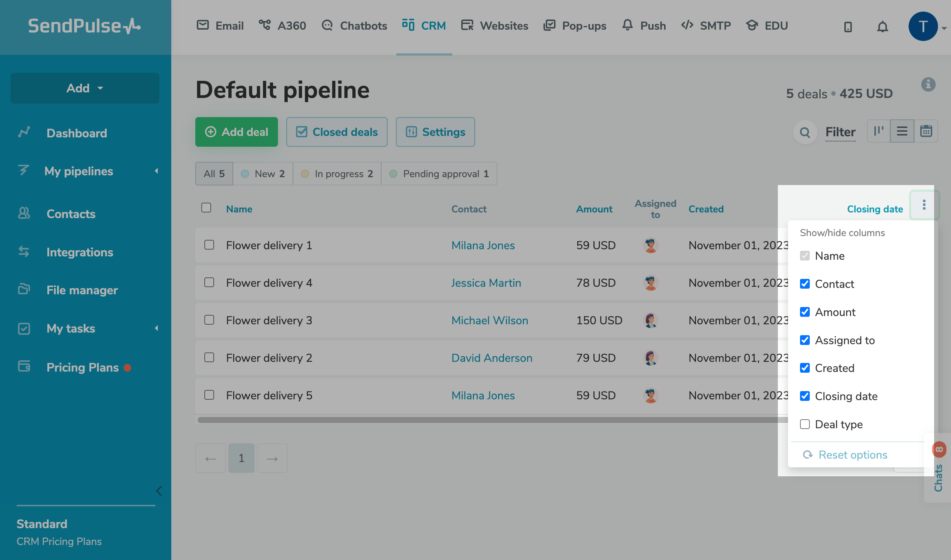Click the Push bell icon in navigation
This screenshot has width=951, height=560.
point(627,25)
